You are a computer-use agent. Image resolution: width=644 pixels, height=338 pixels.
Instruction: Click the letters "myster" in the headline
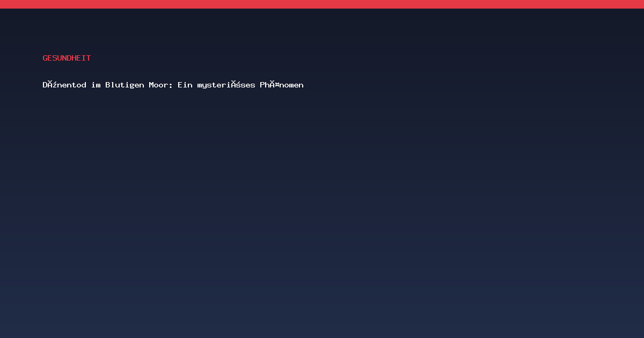coord(212,85)
